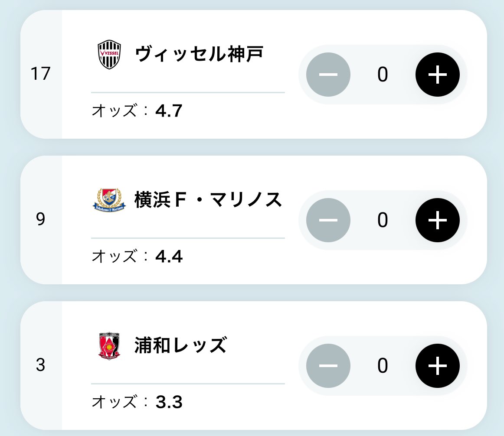The height and width of the screenshot is (436, 504).
Task: Click the quantity value for 浦和レッズ
Action: click(383, 366)
